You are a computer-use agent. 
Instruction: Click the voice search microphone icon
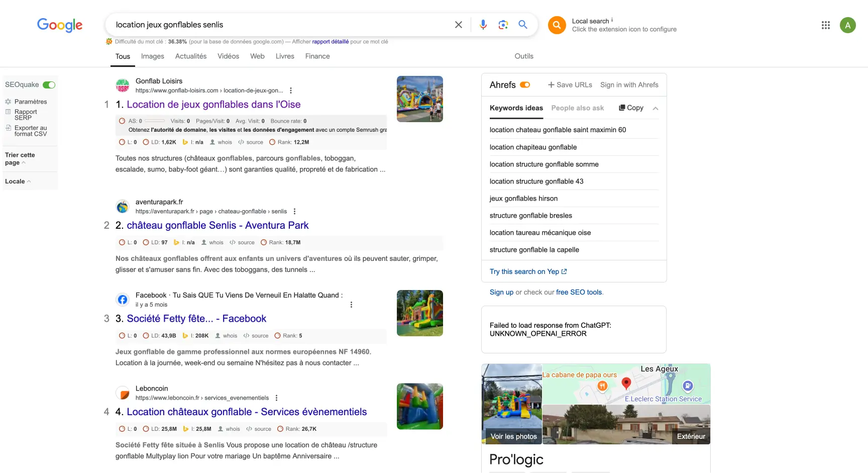coord(483,25)
